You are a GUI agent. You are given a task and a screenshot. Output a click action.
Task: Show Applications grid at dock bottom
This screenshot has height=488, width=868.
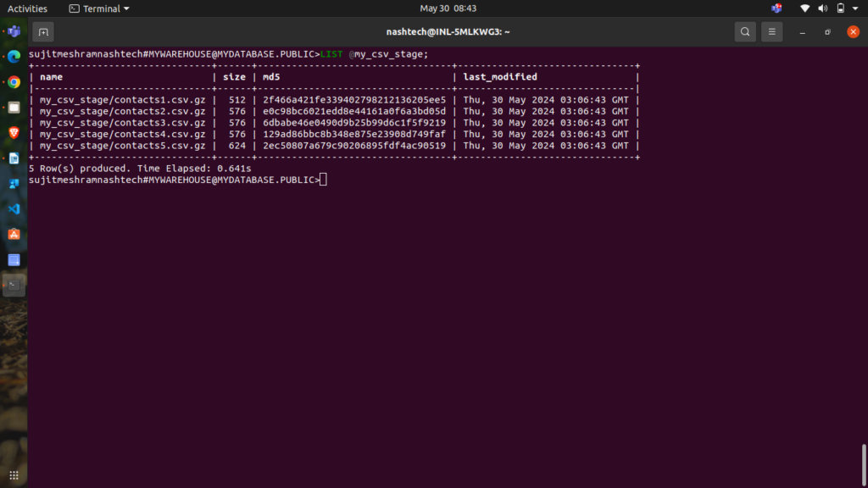click(14, 474)
